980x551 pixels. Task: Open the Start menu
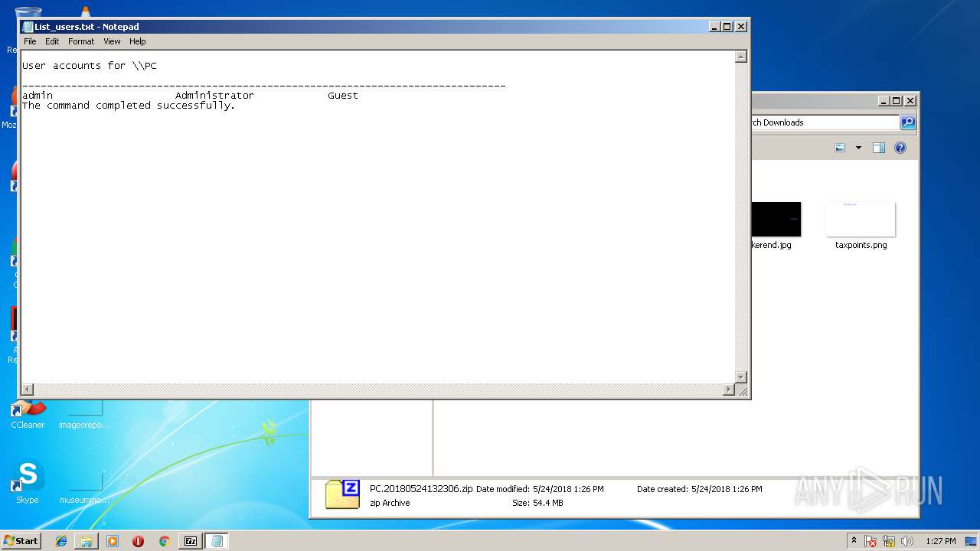click(21, 541)
